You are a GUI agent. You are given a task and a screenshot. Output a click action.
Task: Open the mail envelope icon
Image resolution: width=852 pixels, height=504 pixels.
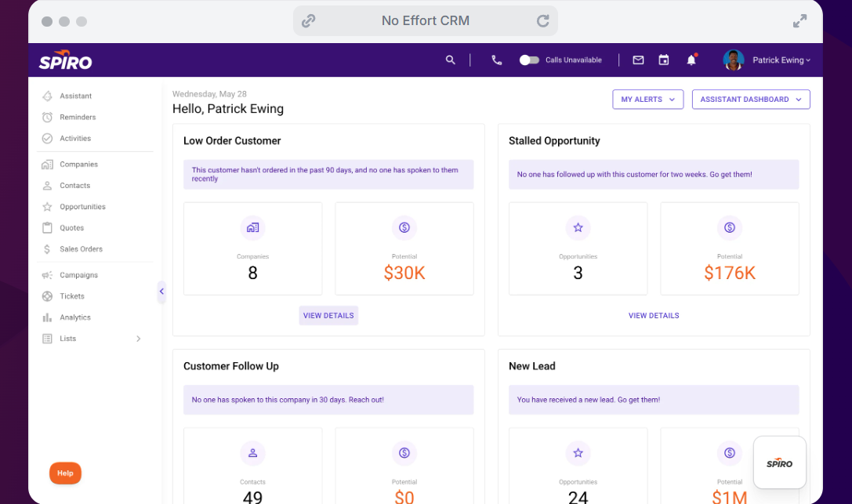(x=638, y=60)
